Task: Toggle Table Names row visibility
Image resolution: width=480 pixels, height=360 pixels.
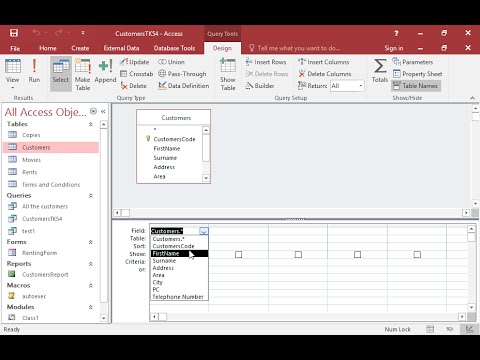Action: [x=416, y=86]
